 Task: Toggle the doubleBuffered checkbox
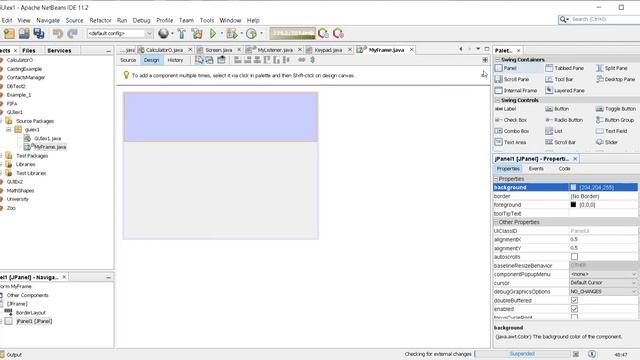[x=574, y=300]
